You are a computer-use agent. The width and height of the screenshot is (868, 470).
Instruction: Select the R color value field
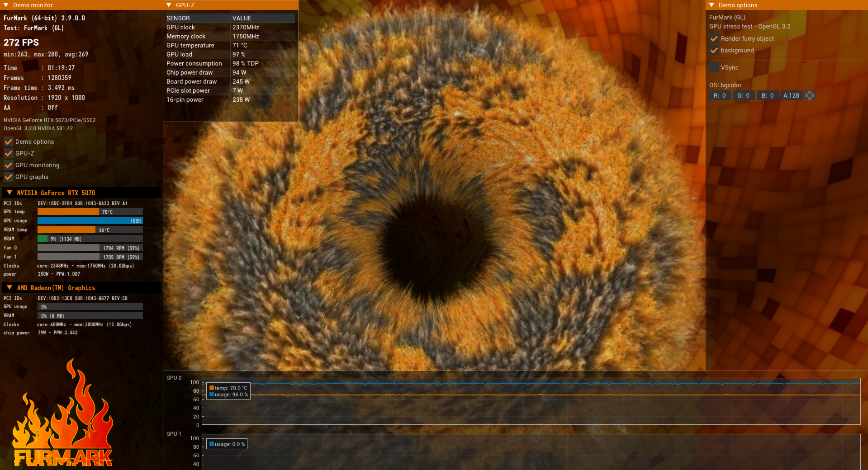click(720, 95)
